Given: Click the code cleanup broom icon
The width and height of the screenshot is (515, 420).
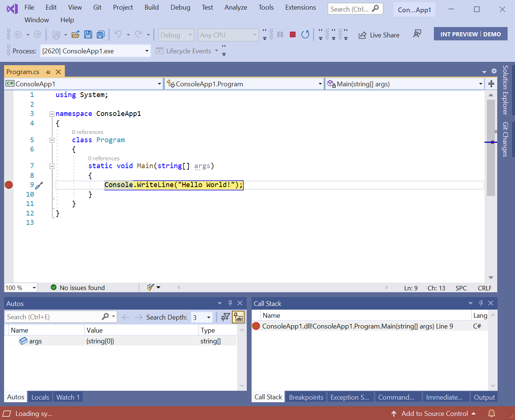Looking at the screenshot, I should click(x=150, y=287).
